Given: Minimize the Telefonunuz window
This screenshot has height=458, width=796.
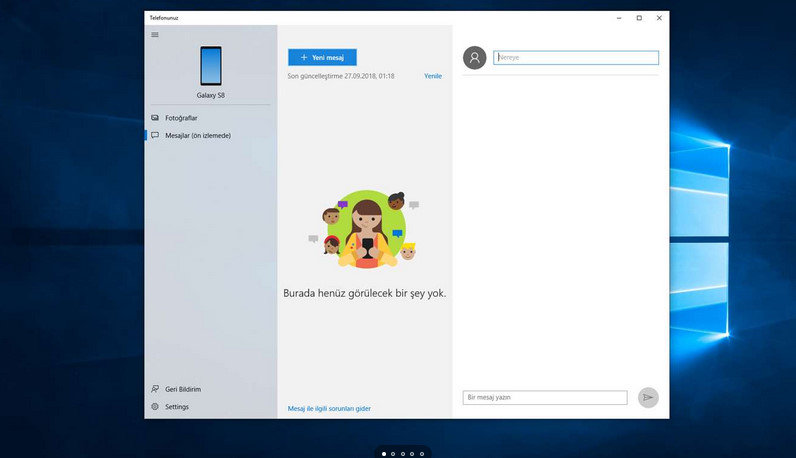Looking at the screenshot, I should click(x=619, y=18).
